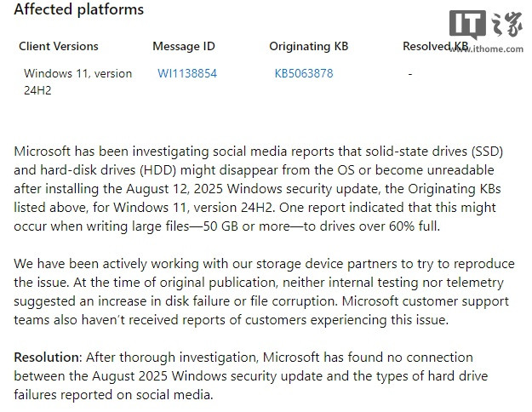The image size is (532, 412).
Task: Click the Affected platforms heading
Action: 79,10
